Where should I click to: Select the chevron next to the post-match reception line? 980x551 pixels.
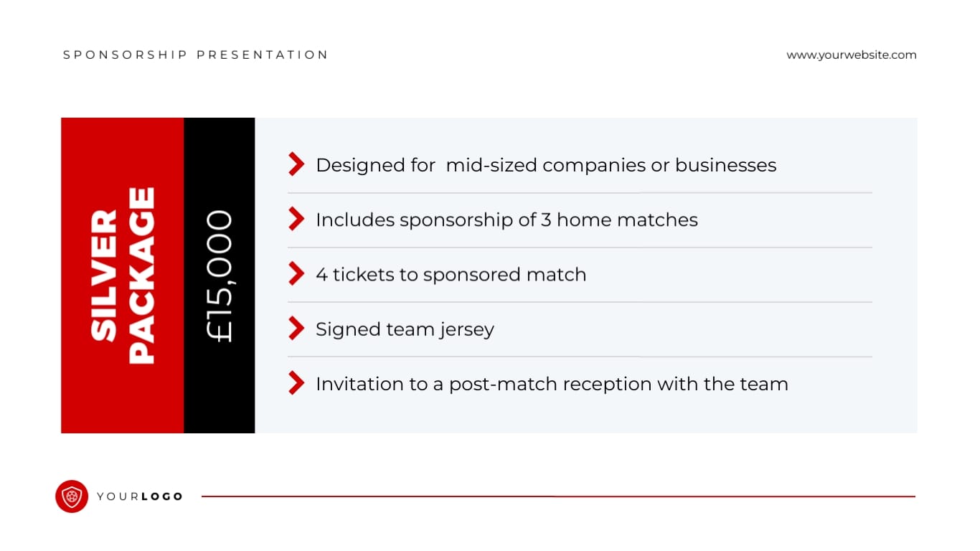296,383
